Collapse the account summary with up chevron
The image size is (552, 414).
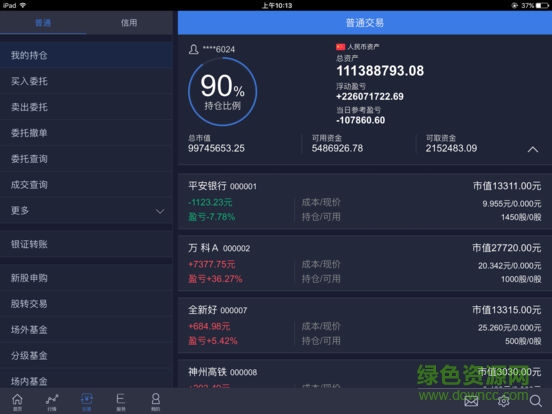coord(533,149)
